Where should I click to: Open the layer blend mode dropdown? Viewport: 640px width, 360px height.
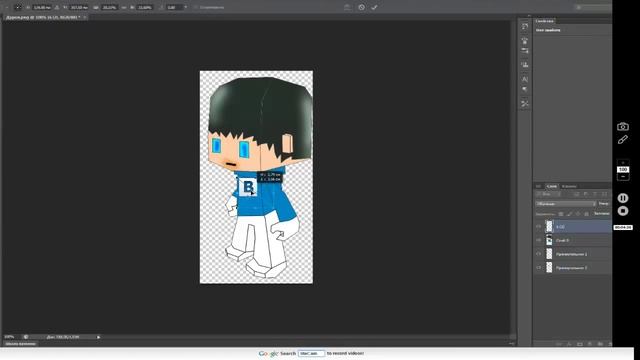point(566,204)
